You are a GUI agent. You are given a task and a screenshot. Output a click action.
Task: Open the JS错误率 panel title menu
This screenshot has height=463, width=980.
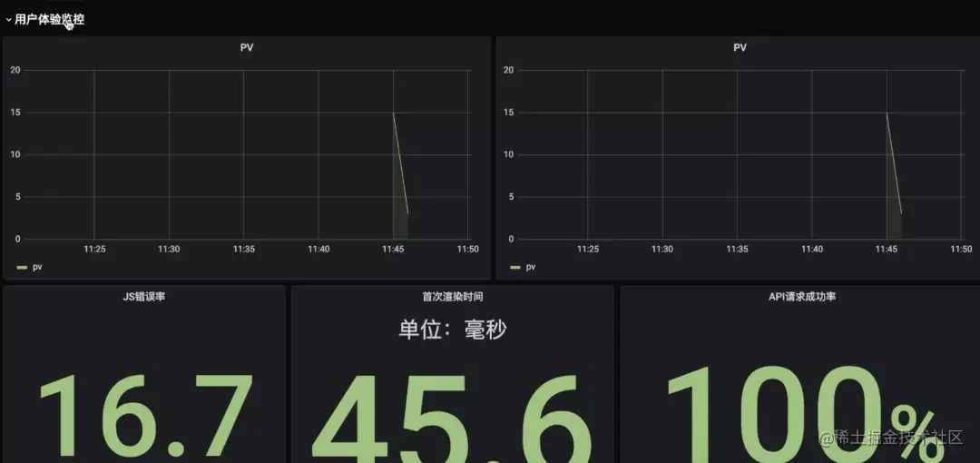pos(144,297)
